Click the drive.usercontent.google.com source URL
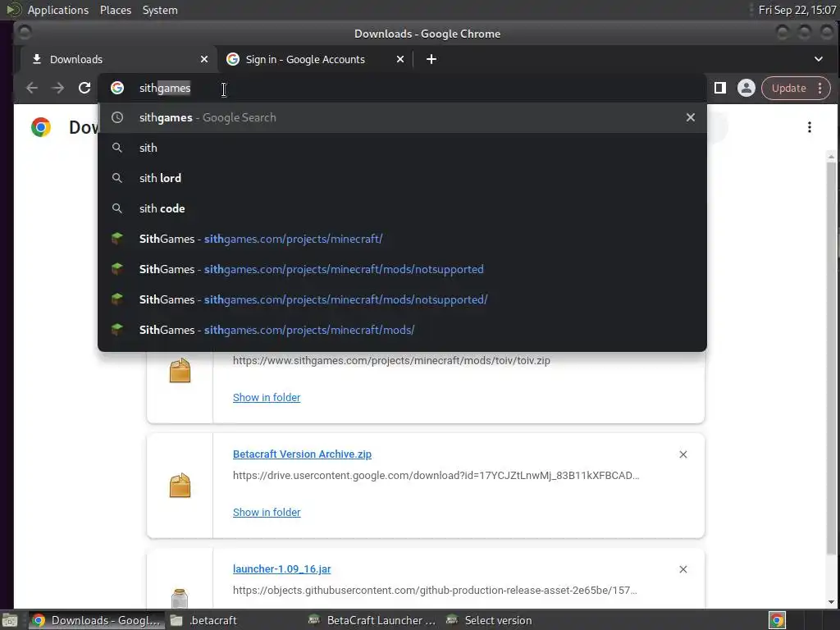This screenshot has height=630, width=840. pyautogui.click(x=436, y=475)
